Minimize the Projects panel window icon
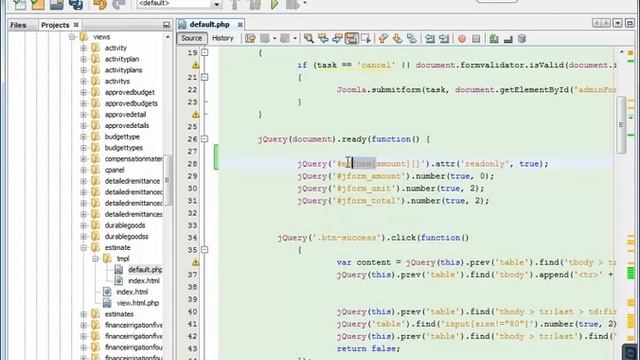Viewport: 640px width, 360px height. point(166,25)
